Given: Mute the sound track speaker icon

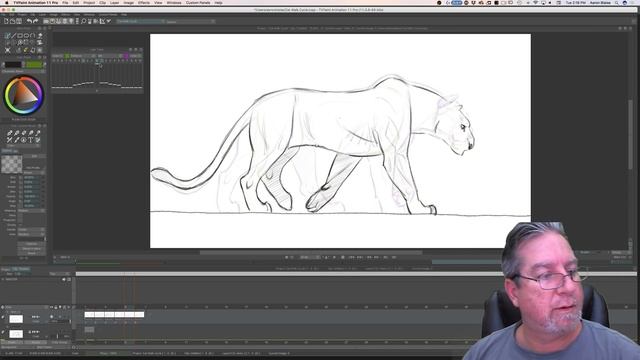Looking at the screenshot, I should coord(64,280).
